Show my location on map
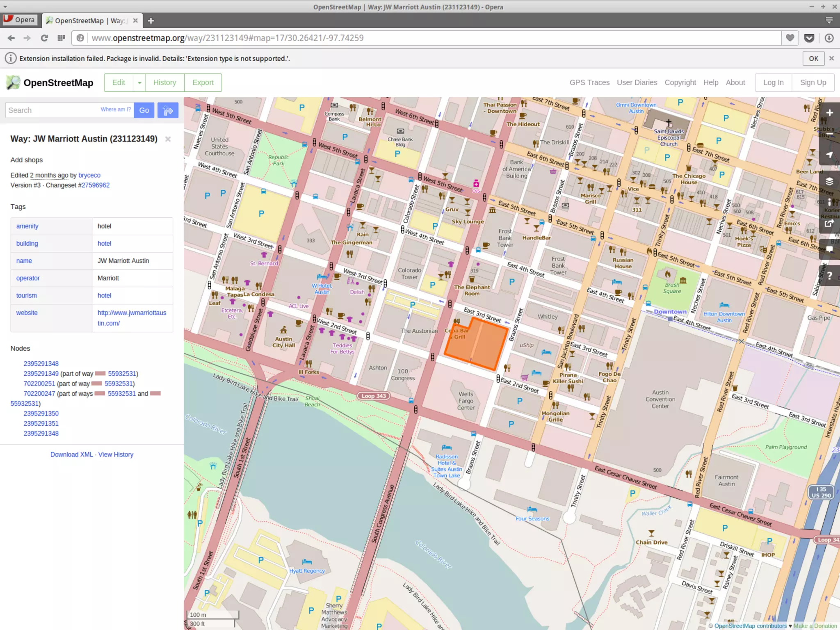 [x=829, y=155]
